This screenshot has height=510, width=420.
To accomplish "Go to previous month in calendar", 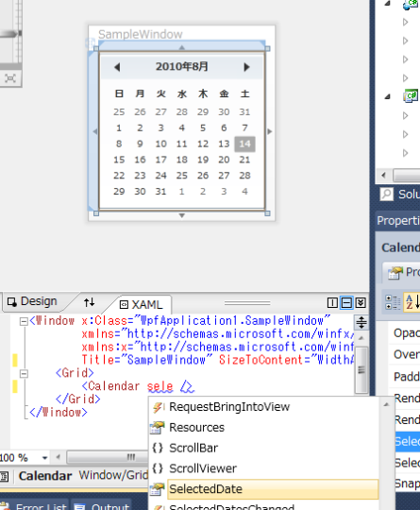I will pyautogui.click(x=117, y=67).
